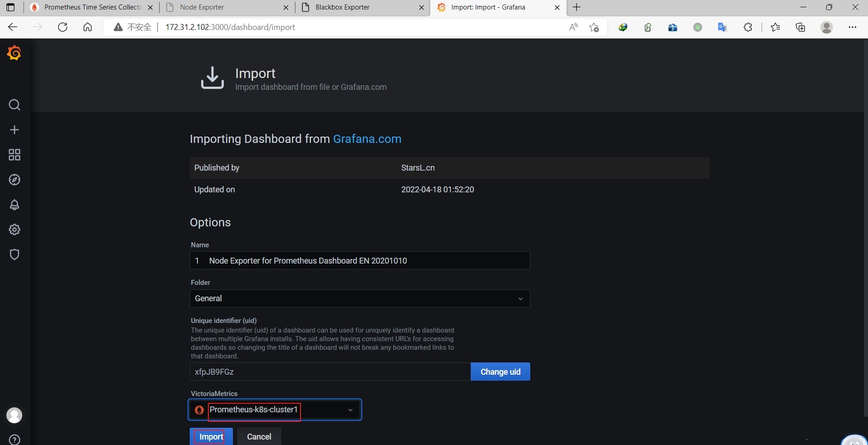Open Grafana home via logo
The height and width of the screenshot is (445, 868).
pyautogui.click(x=14, y=54)
